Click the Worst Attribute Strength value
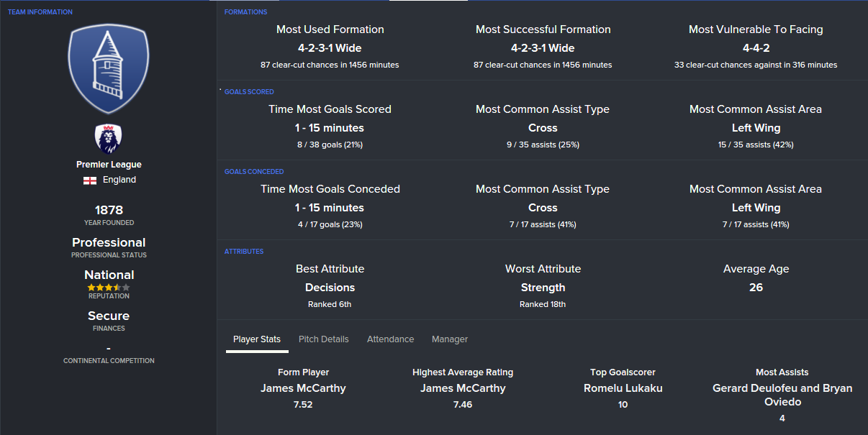The height and width of the screenshot is (435, 868). point(543,288)
